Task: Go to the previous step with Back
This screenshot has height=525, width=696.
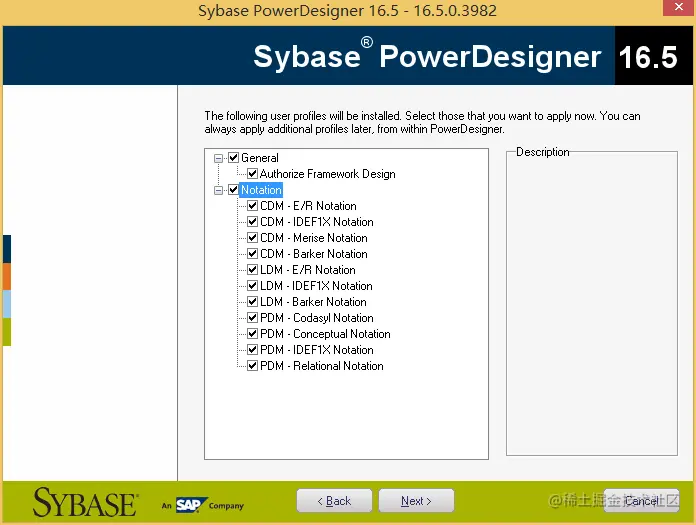Action: pos(334,501)
